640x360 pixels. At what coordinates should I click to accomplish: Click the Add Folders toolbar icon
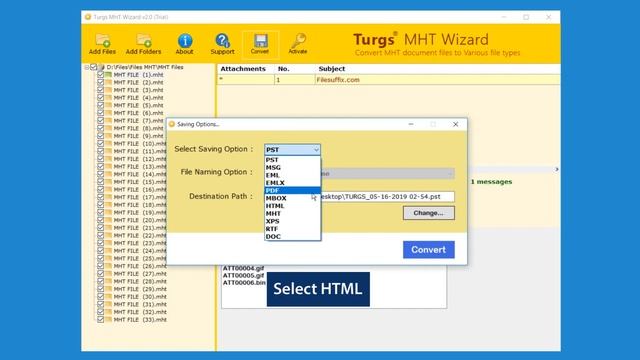(x=144, y=40)
